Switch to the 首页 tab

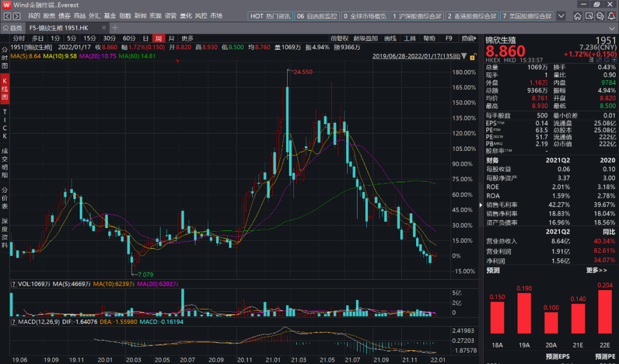(13, 28)
